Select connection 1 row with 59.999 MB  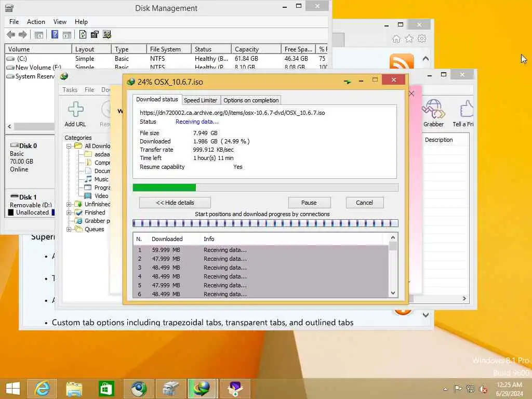(x=261, y=250)
